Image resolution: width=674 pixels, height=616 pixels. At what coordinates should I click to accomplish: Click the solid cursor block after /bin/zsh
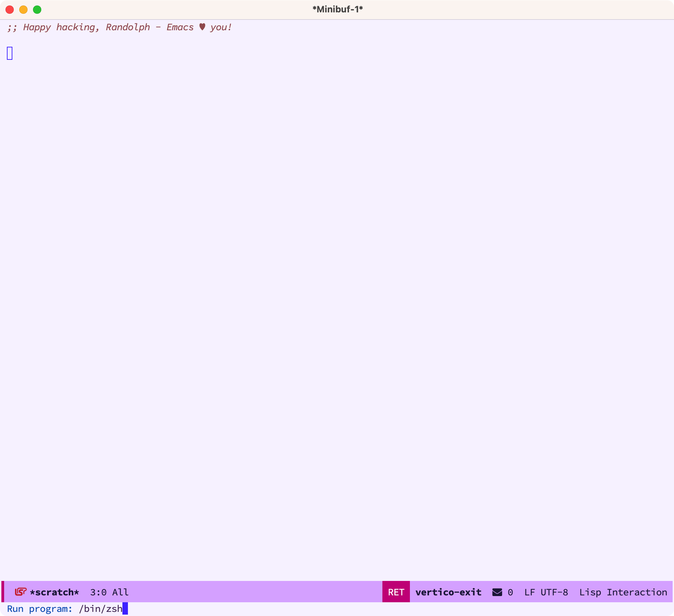pyautogui.click(x=125, y=608)
